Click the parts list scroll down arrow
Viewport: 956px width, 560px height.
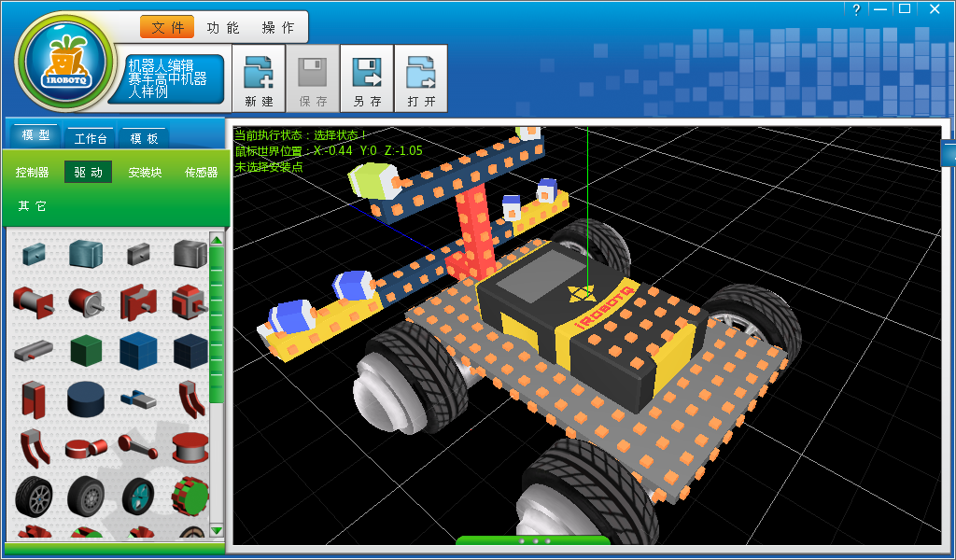(217, 530)
